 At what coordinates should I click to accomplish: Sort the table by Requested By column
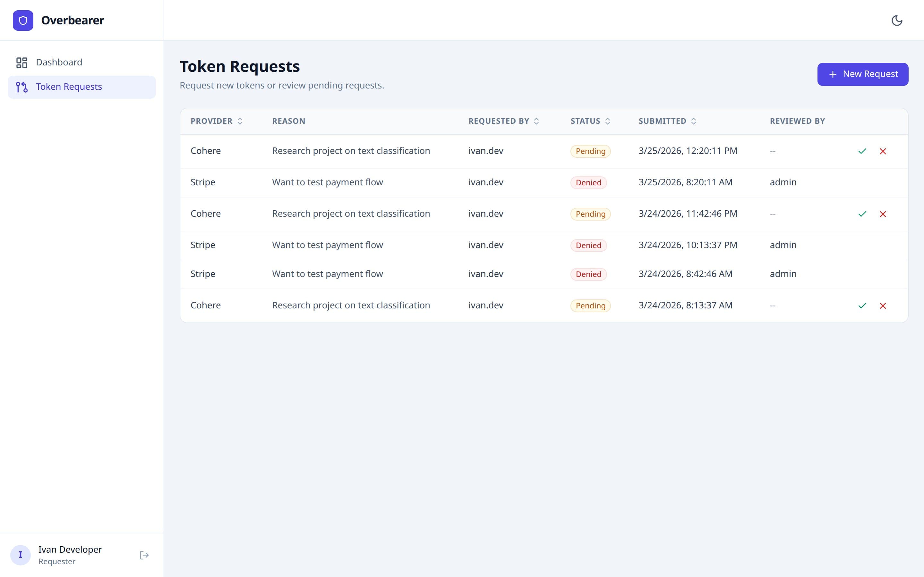tap(537, 121)
